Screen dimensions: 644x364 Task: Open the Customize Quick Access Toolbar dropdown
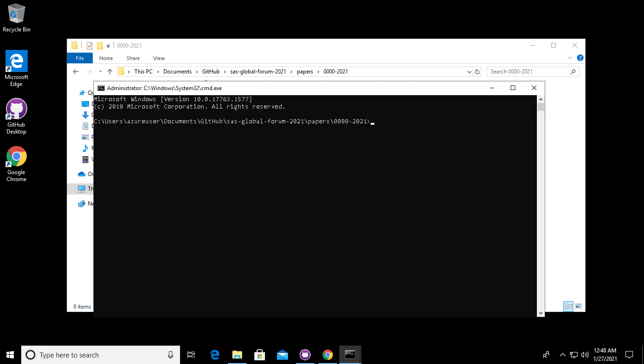tap(109, 45)
